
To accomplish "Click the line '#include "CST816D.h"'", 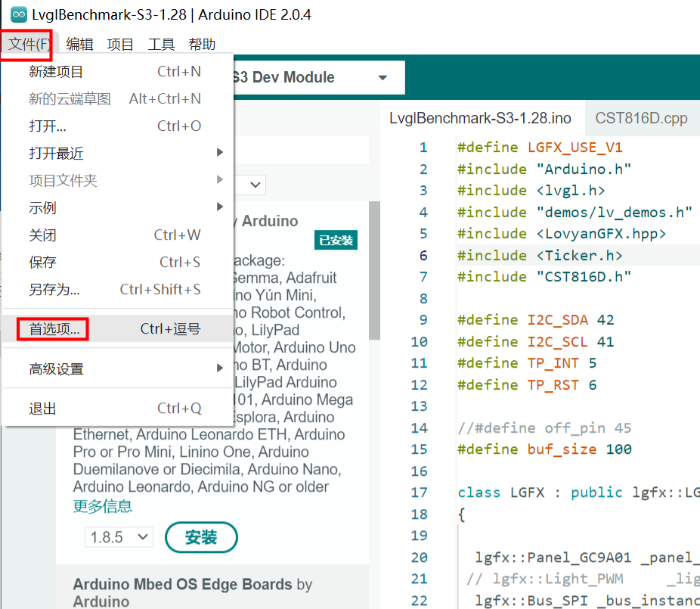I will [544, 277].
